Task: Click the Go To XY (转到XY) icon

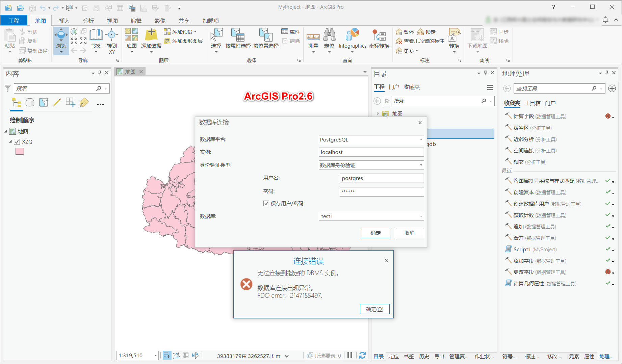Action: (x=112, y=35)
